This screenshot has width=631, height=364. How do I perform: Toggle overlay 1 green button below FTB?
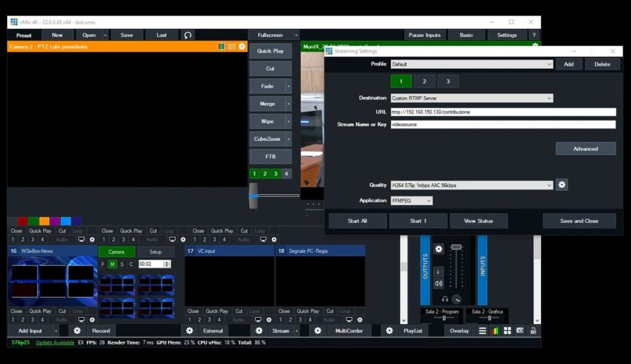(x=254, y=174)
